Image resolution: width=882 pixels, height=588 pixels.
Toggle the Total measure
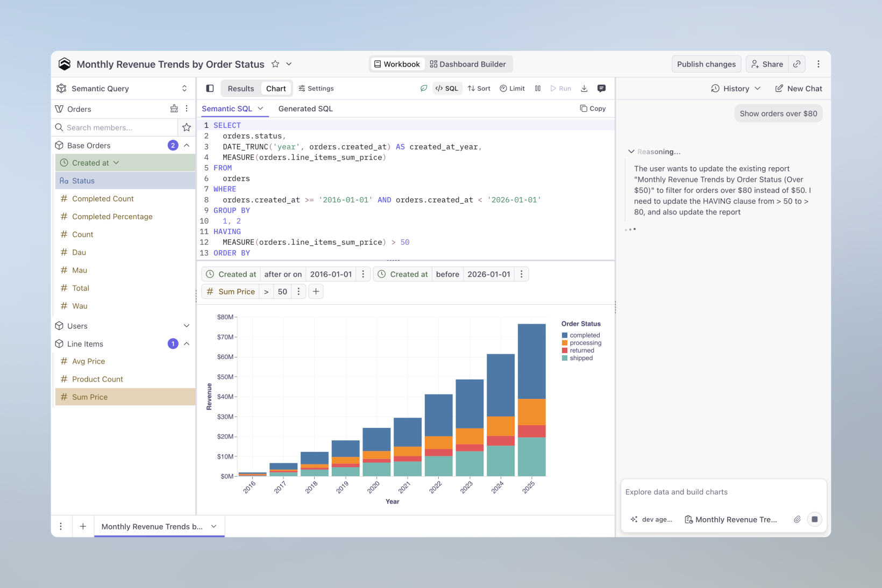click(x=125, y=288)
